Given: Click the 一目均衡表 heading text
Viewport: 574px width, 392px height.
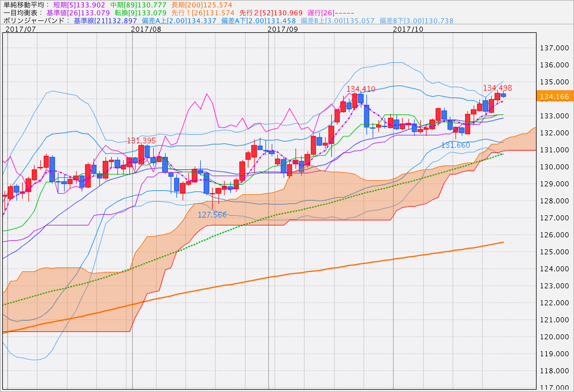Looking at the screenshot, I should click(x=20, y=13).
